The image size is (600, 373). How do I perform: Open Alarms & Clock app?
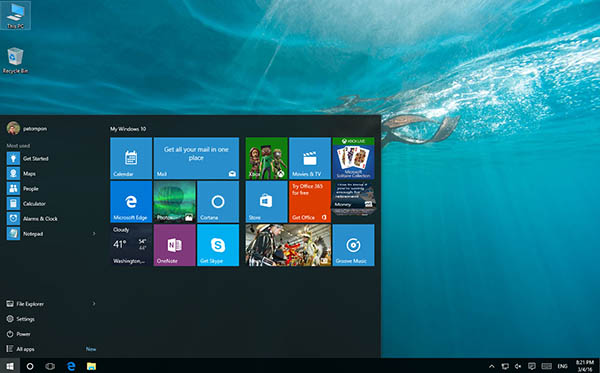point(51,219)
